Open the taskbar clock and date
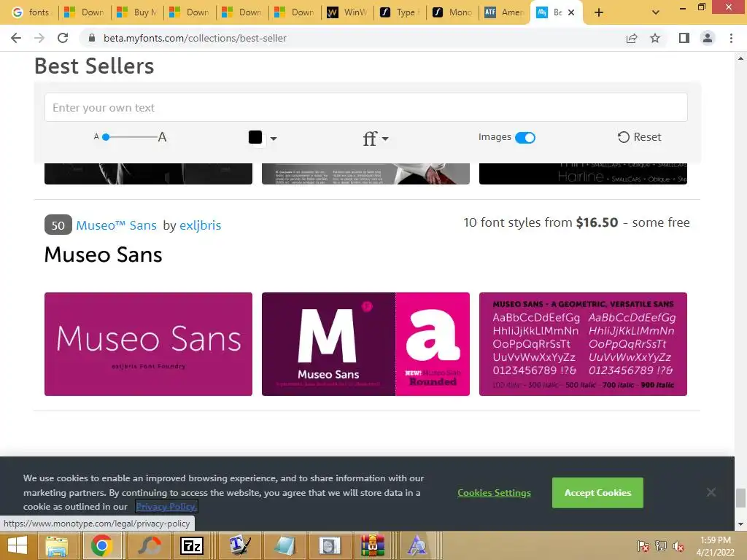 point(715,546)
